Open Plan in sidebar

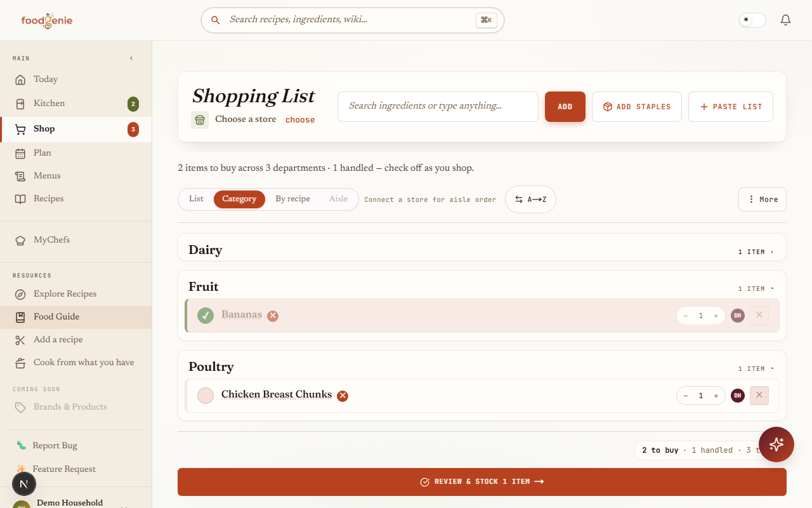[x=76, y=153]
